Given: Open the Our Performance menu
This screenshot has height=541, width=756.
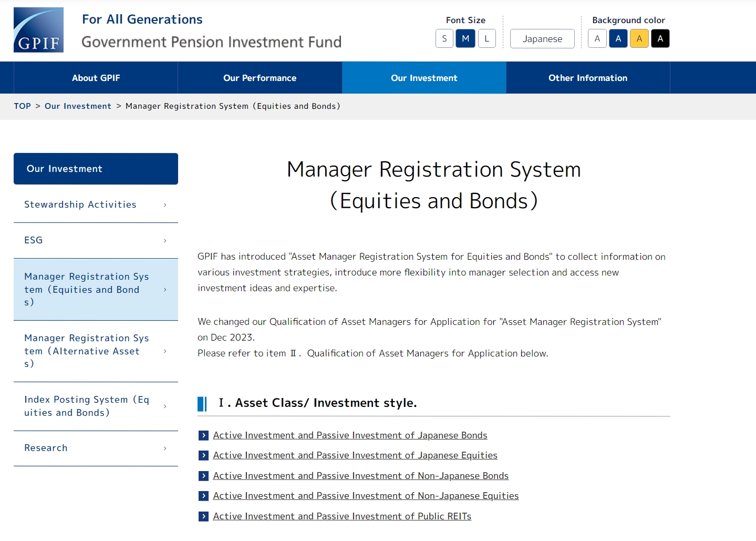Looking at the screenshot, I should click(x=260, y=78).
